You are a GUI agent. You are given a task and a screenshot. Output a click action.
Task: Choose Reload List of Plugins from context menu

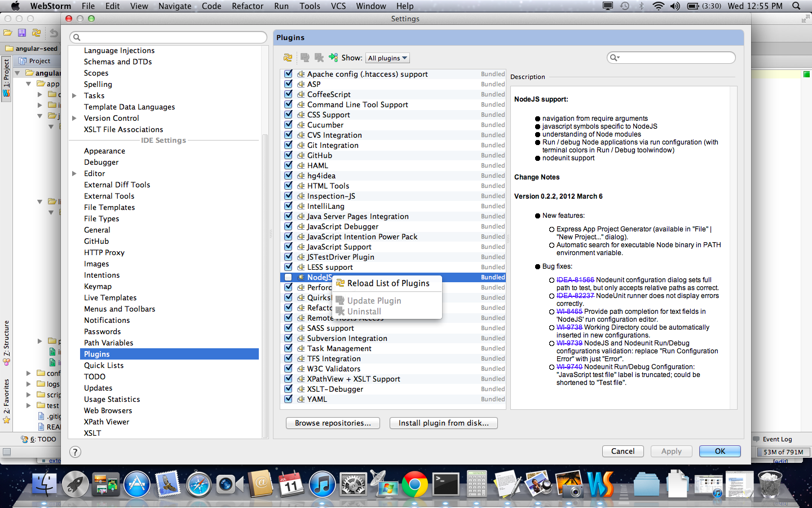coord(388,283)
